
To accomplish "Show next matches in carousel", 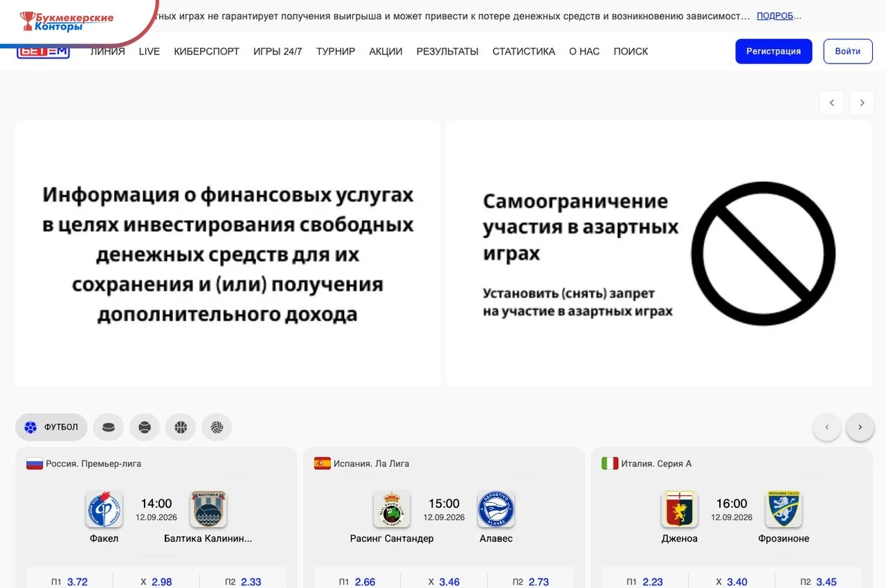I will pyautogui.click(x=860, y=428).
